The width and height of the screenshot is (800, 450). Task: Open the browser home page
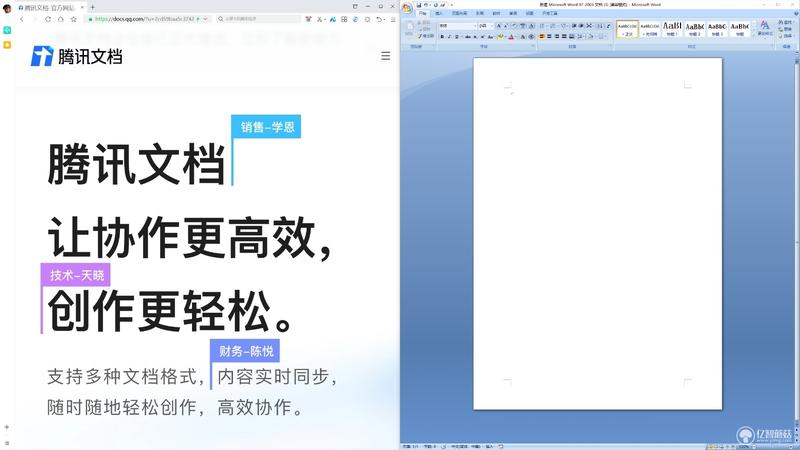coord(61,19)
